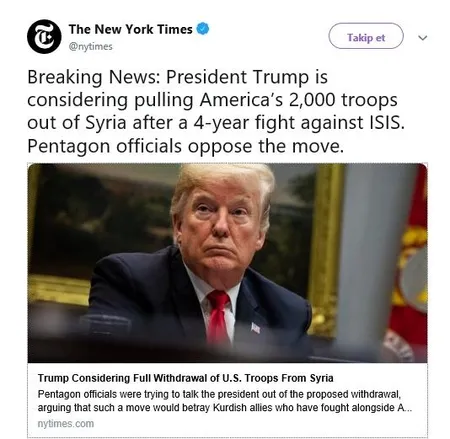Click the nytimes.com domain link

pos(66,424)
